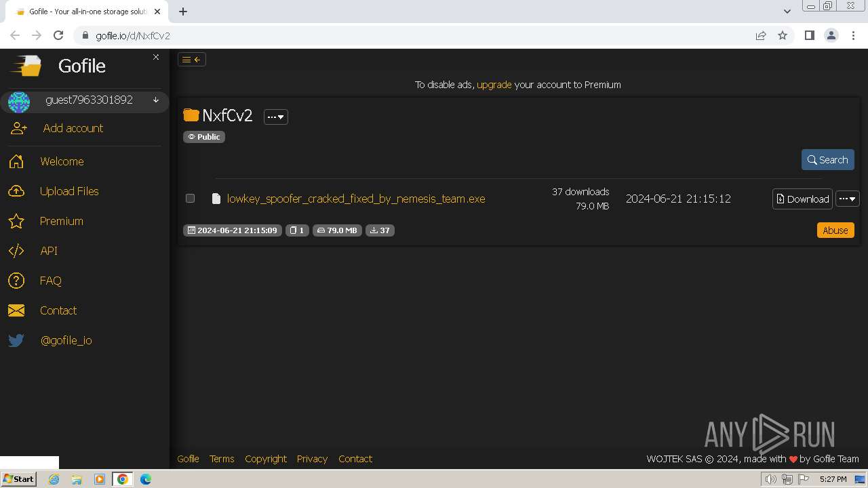Click the Download button
This screenshot has width=868, height=488.
click(x=802, y=199)
